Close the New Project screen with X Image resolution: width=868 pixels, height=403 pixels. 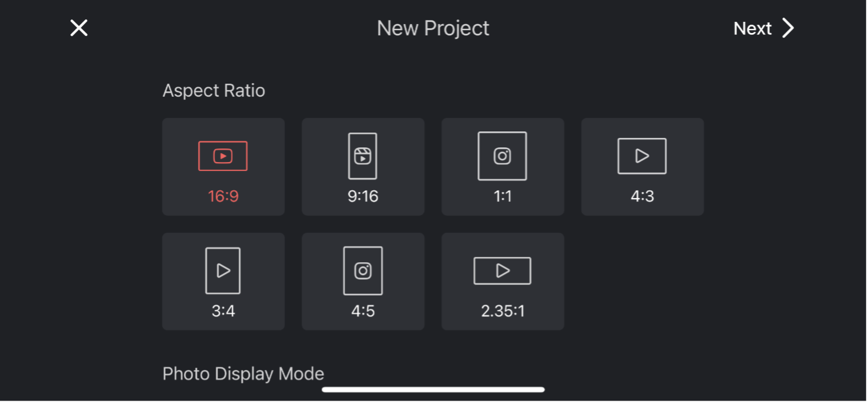coord(79,28)
